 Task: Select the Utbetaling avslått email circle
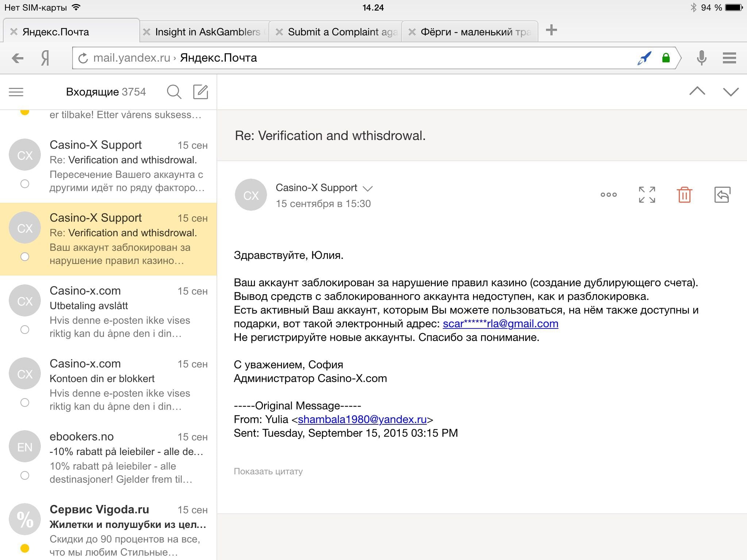25,330
